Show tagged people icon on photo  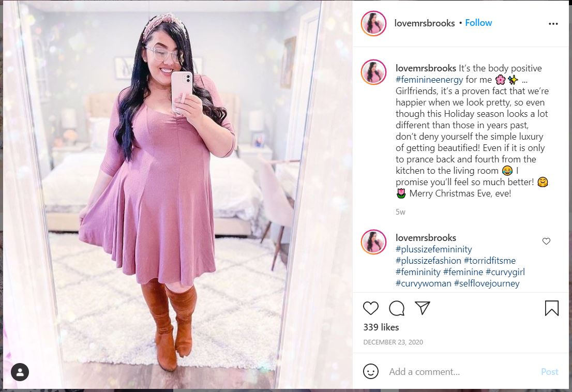point(20,372)
